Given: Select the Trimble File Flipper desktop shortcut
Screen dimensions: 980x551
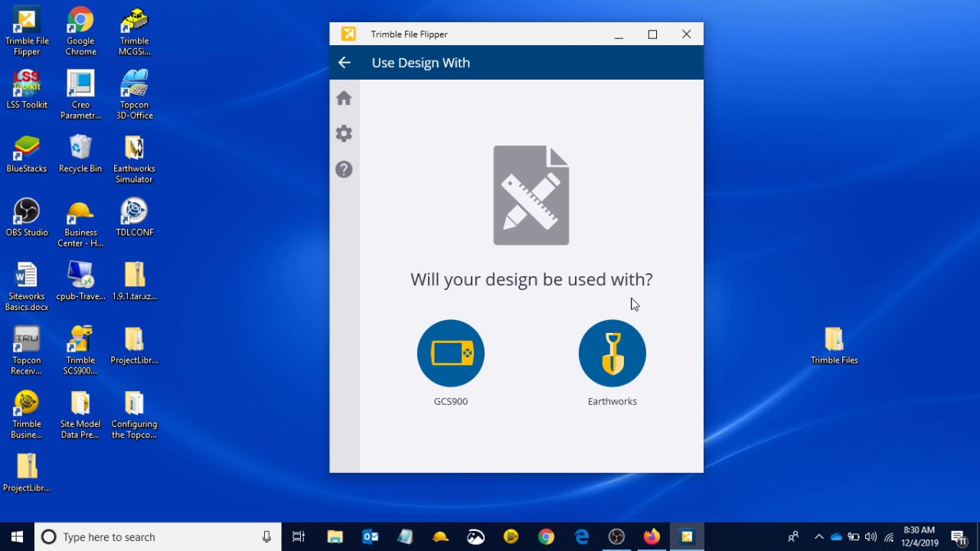Looking at the screenshot, I should [x=27, y=32].
